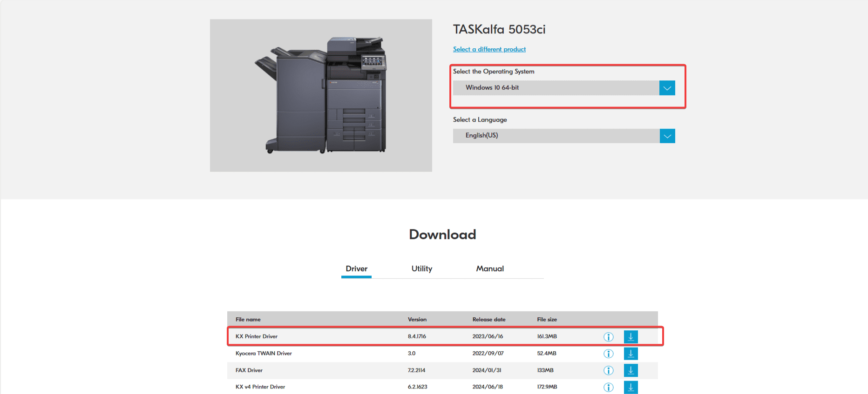Click version 8.4.1716 cell
This screenshot has width=868, height=394.
[417, 336]
